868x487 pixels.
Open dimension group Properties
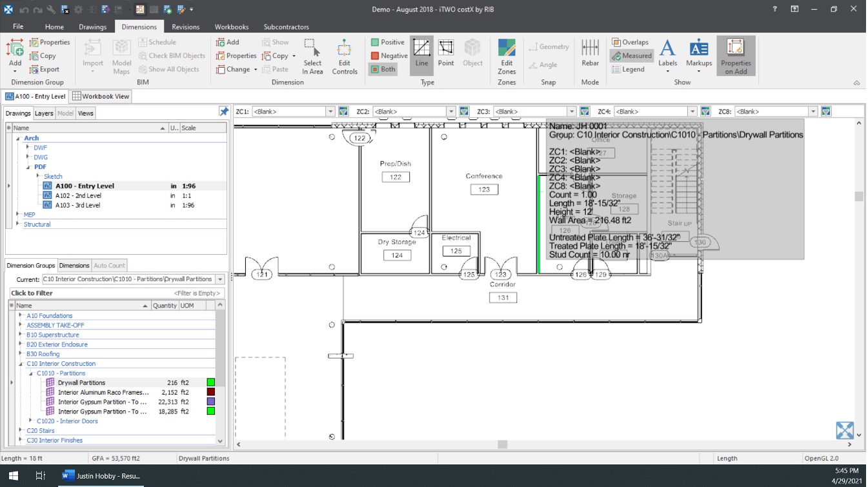(x=49, y=42)
